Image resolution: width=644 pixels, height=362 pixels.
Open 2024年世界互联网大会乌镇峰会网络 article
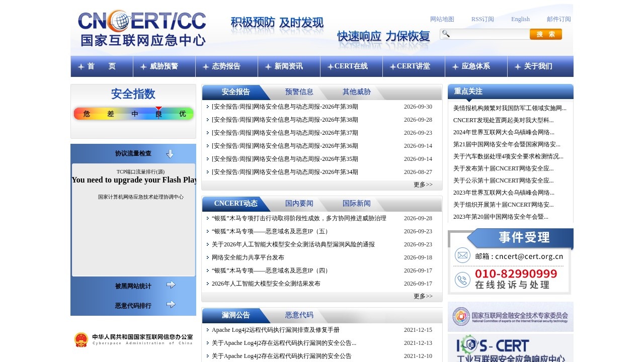coord(504,132)
